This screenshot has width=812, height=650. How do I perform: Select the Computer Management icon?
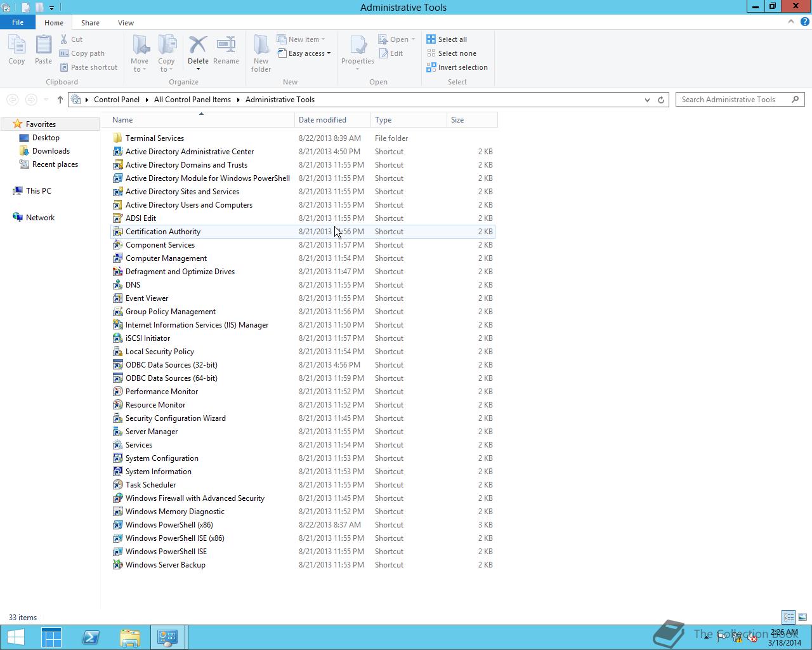coord(117,258)
